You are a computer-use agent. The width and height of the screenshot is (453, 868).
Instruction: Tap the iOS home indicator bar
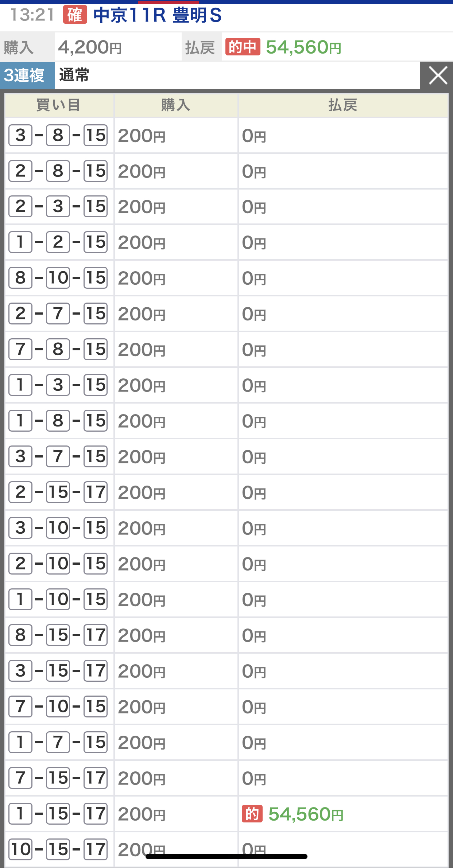coord(226,857)
